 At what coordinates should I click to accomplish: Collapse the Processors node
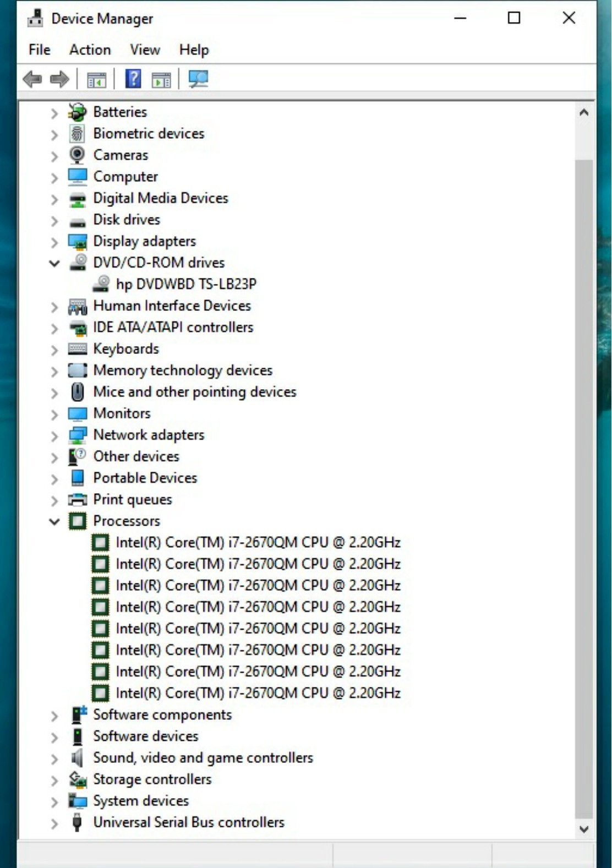(54, 521)
